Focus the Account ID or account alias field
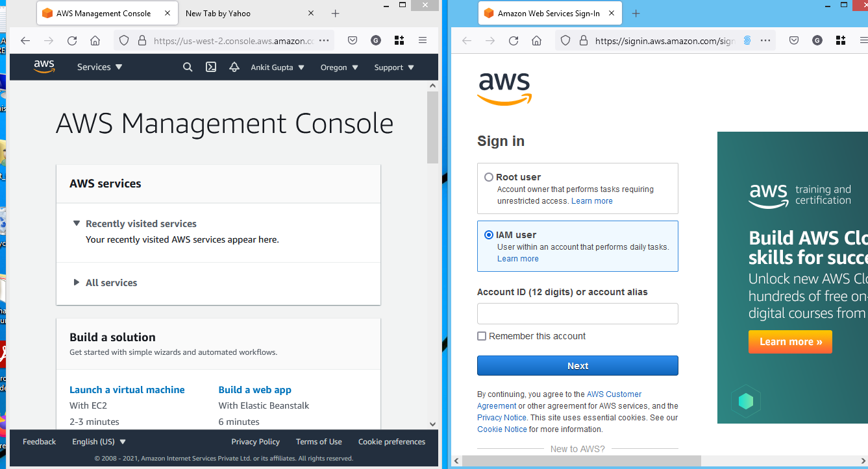Image resolution: width=868 pixels, height=469 pixels. (x=578, y=313)
